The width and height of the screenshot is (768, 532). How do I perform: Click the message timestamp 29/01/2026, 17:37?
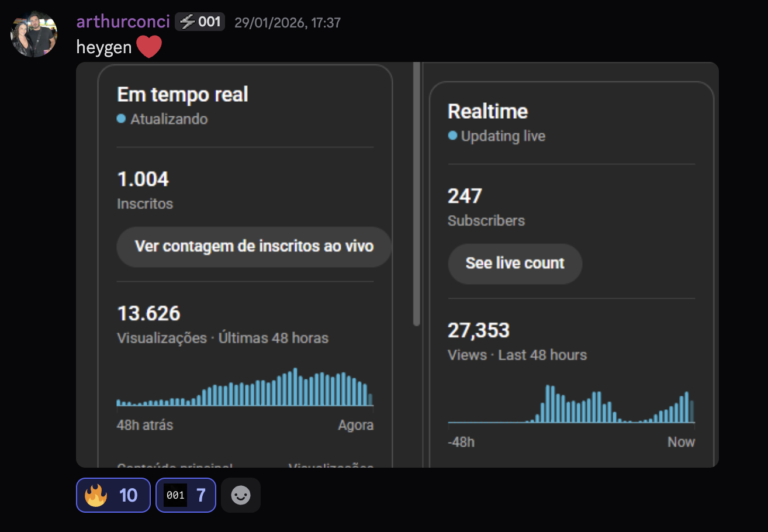click(287, 23)
